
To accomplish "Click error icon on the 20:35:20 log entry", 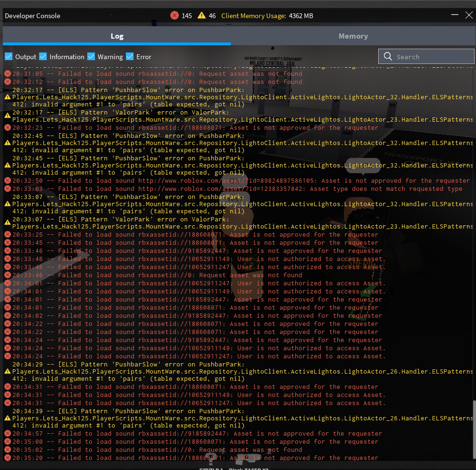I will tap(8, 458).
